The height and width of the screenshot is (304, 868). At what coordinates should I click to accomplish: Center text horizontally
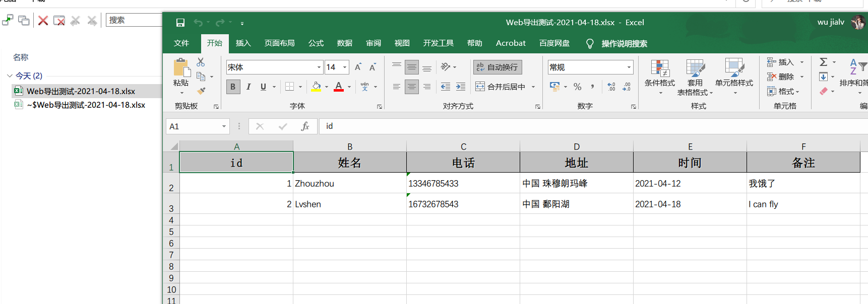(x=412, y=87)
